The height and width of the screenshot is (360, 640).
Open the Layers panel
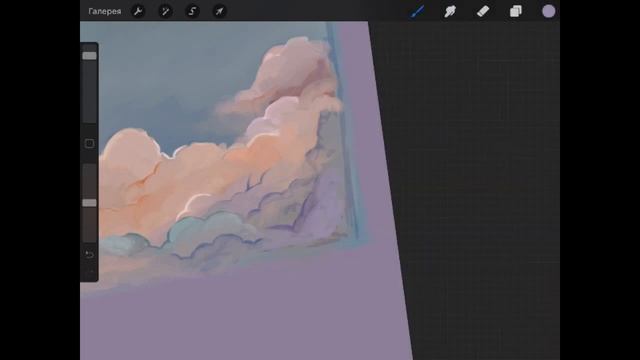pos(516,11)
